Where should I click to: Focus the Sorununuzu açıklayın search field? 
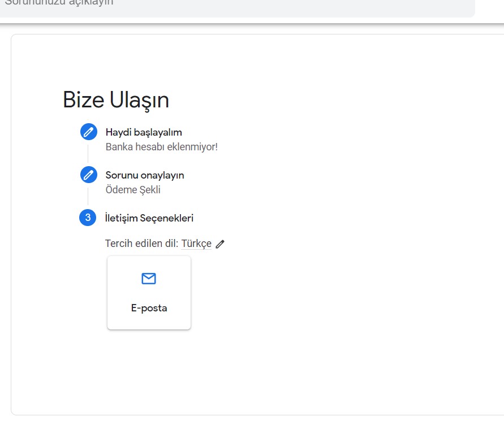click(x=237, y=6)
